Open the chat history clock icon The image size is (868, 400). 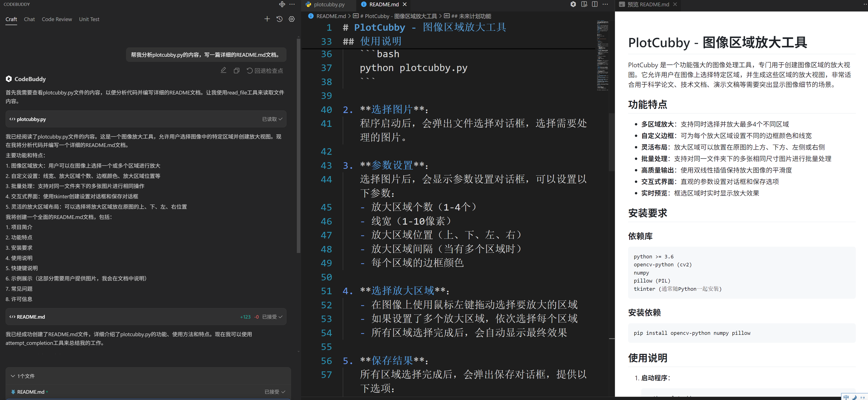coord(279,19)
